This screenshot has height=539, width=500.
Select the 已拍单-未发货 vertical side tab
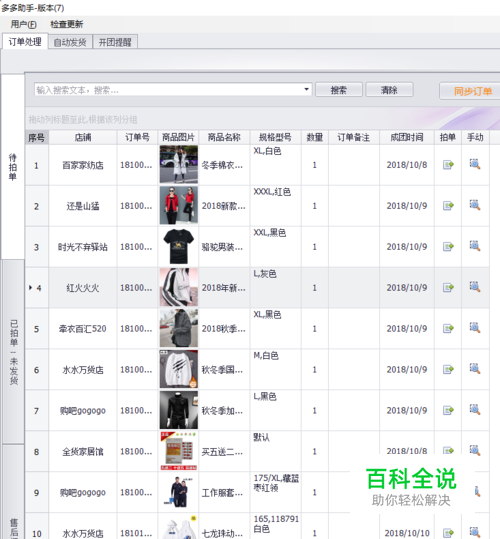(x=13, y=352)
